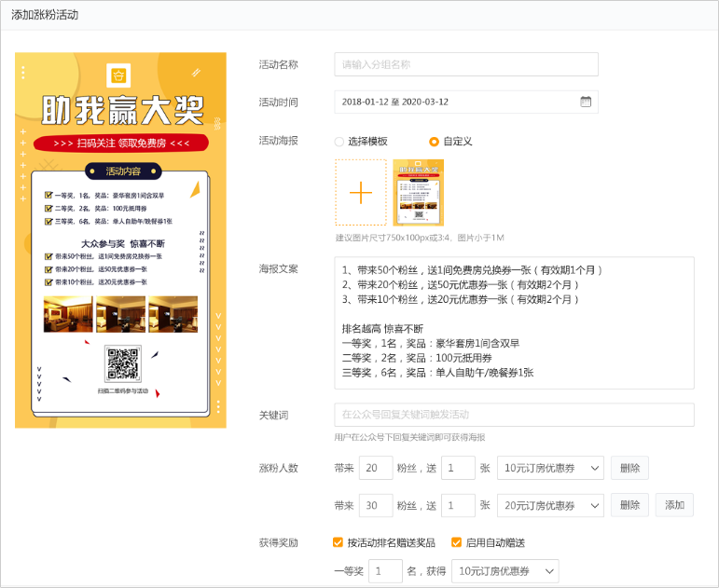Click the fan count field showing 20

click(x=375, y=468)
